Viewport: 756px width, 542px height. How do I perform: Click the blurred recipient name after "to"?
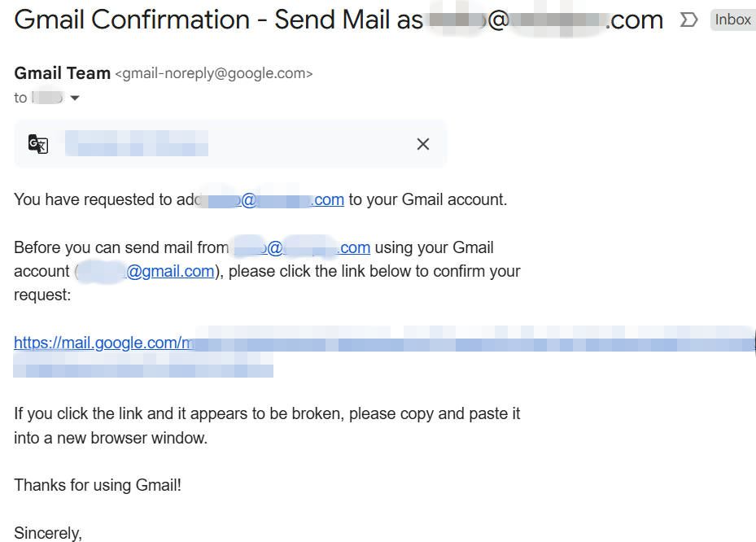47,98
